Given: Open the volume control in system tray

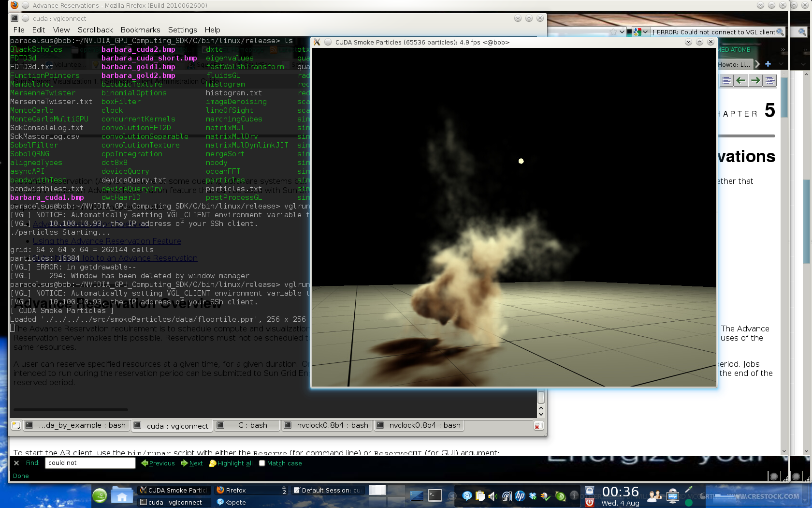Looking at the screenshot, I should (493, 496).
